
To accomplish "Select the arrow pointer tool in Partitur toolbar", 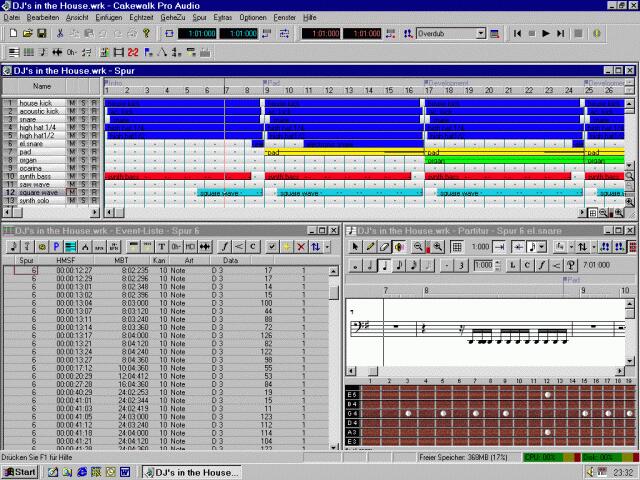I will point(355,247).
